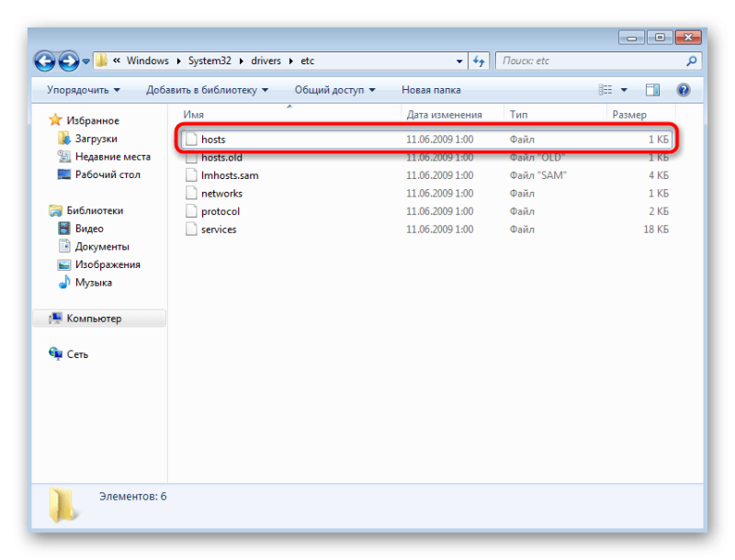735x560 pixels.
Task: Click the Библиотеки icon in sidebar
Action: pyautogui.click(x=55, y=211)
